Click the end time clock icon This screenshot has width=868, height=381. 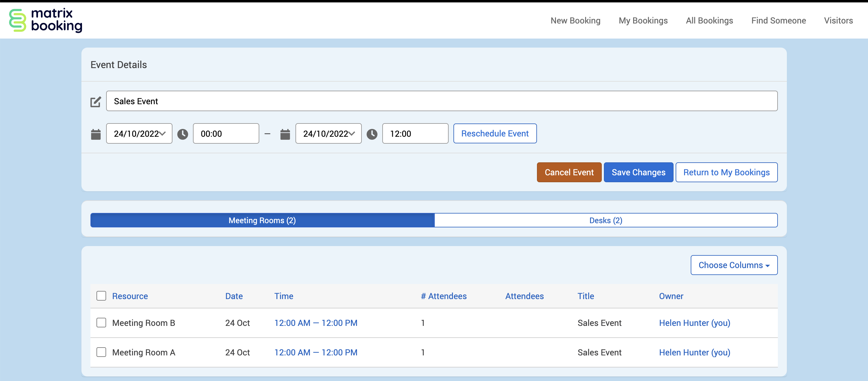[x=372, y=134]
